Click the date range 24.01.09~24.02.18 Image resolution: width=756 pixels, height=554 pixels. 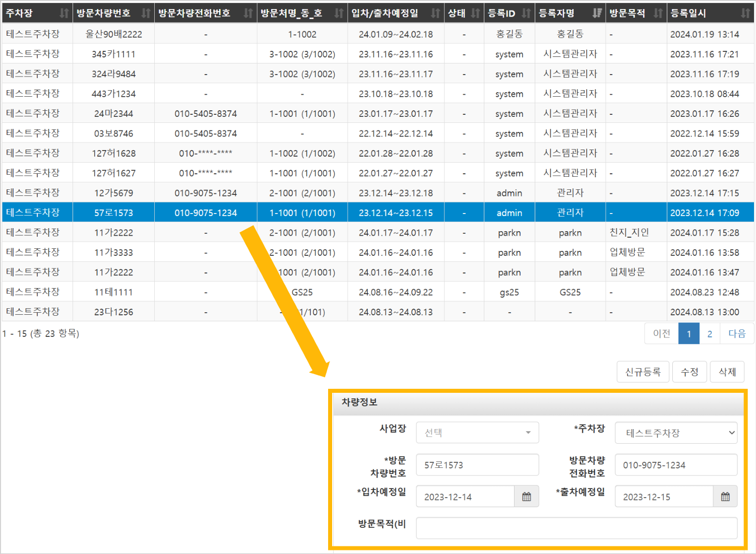tap(396, 34)
